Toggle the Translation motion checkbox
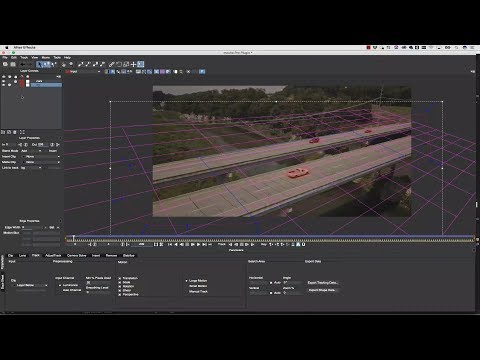480x360 pixels. [x=120, y=278]
